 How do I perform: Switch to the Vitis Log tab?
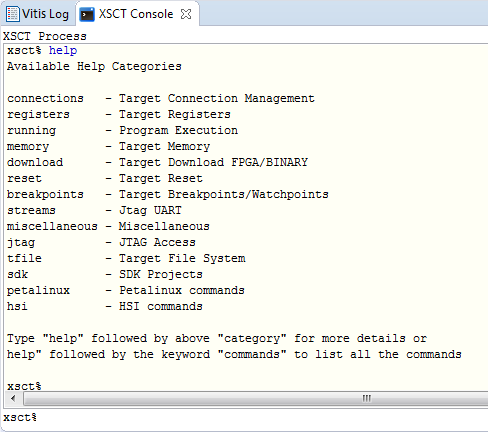(x=38, y=14)
